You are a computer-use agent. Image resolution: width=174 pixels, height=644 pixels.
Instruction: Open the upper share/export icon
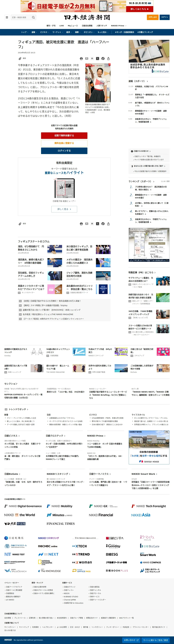coord(109,59)
